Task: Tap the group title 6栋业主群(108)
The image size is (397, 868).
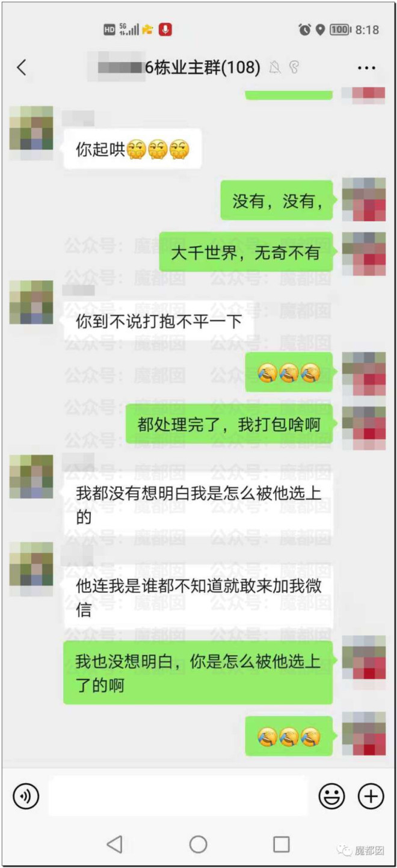Action: click(x=203, y=67)
